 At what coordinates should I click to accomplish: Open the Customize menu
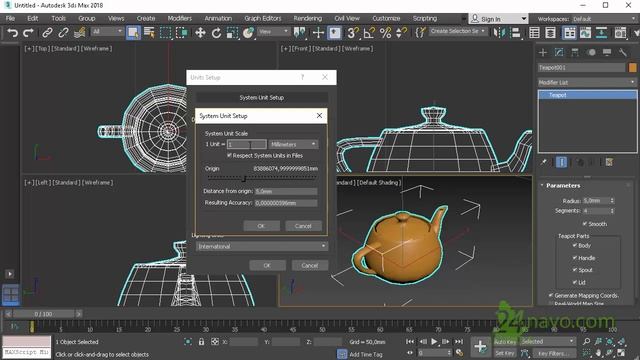[x=386, y=18]
